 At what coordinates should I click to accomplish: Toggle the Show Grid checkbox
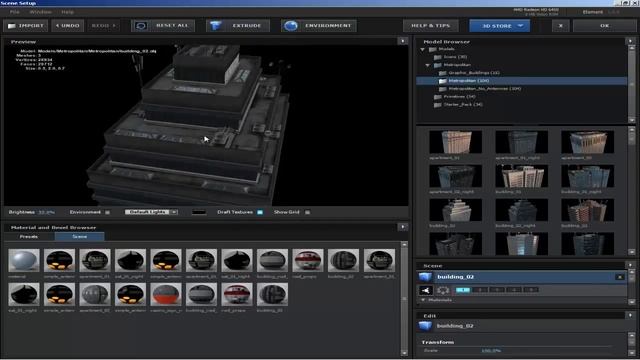pos(307,212)
